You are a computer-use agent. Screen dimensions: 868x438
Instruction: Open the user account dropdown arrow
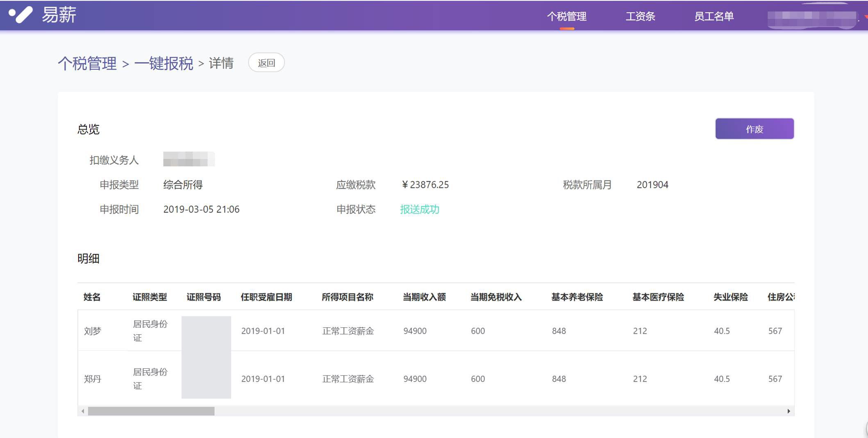point(866,17)
